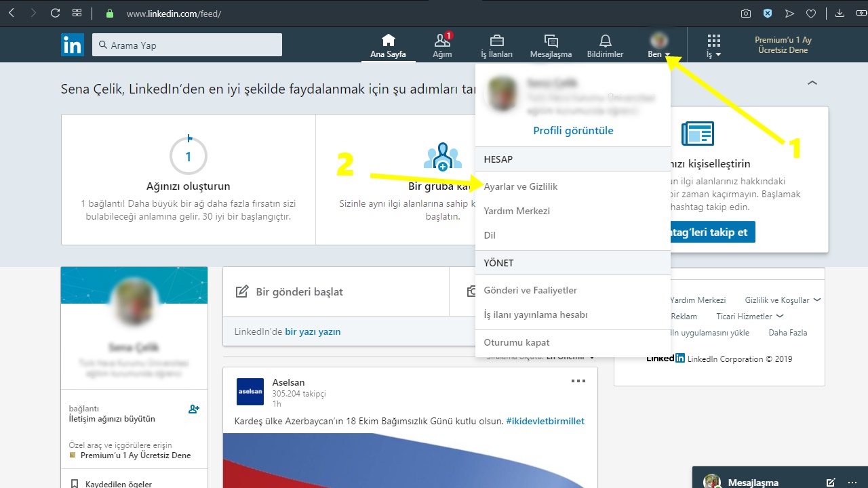
Task: Click add connections icon in sidebar
Action: pyautogui.click(x=194, y=409)
